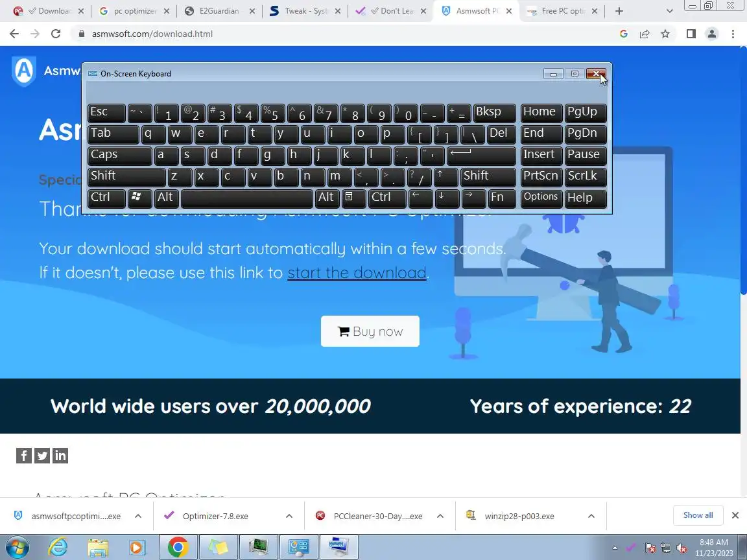Screen dimensions: 747x560
Task: Go back to previous page in Chrome
Action: pyautogui.click(x=14, y=34)
